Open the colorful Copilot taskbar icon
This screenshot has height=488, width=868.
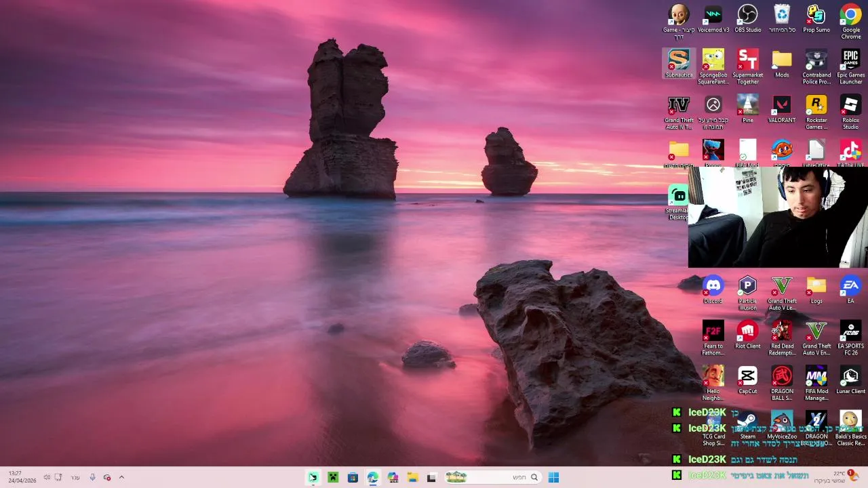392,478
